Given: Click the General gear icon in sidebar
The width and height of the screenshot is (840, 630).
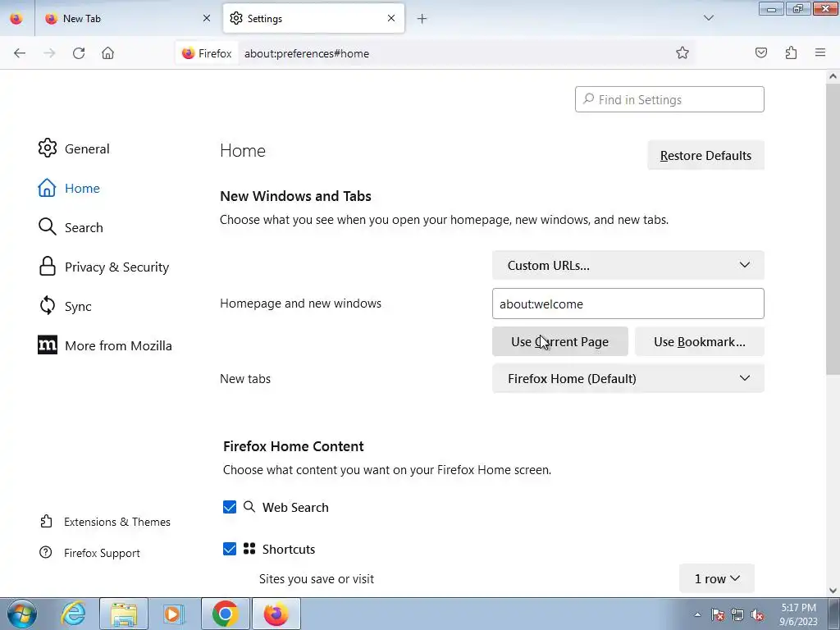Looking at the screenshot, I should coord(47,148).
